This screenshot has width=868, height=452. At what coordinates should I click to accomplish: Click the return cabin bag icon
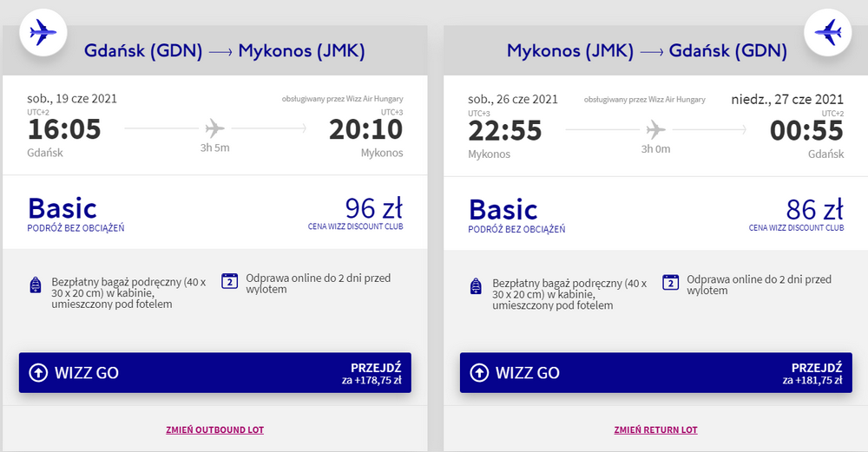click(476, 286)
